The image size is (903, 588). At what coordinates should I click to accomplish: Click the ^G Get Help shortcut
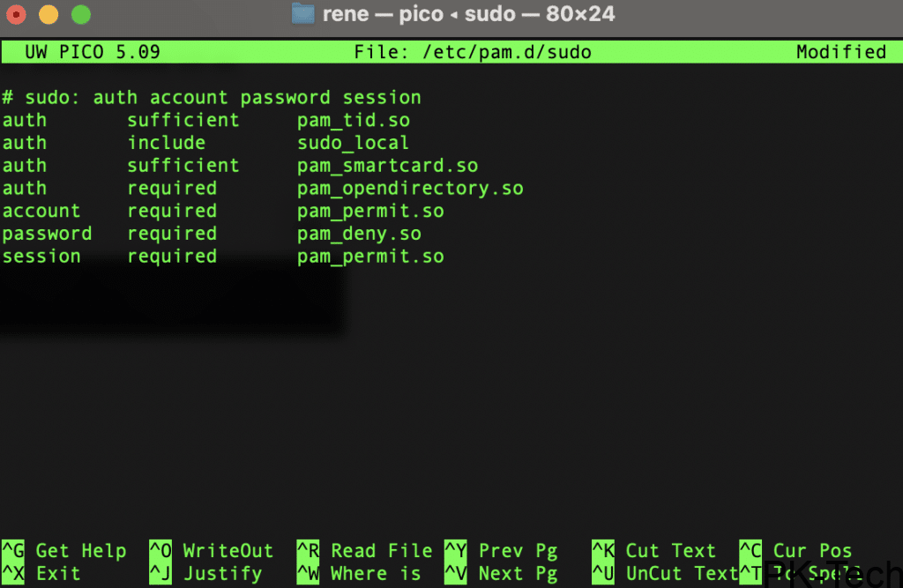tap(64, 551)
